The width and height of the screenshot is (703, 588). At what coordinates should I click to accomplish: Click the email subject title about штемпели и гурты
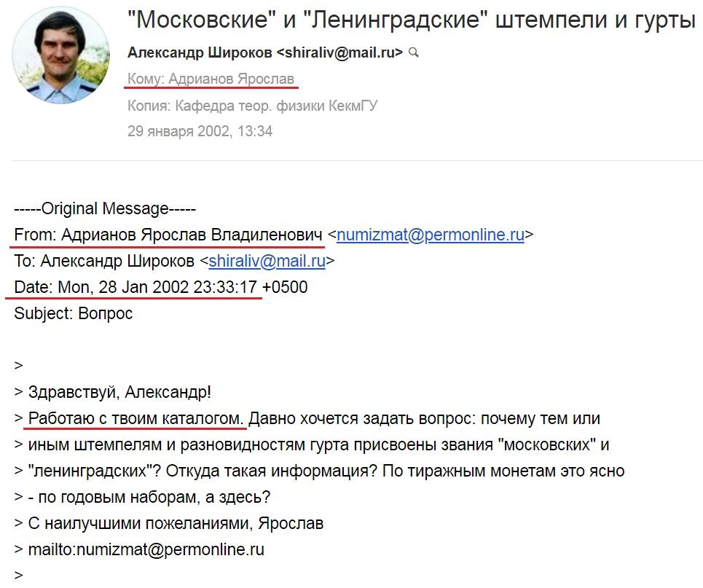click(x=412, y=20)
